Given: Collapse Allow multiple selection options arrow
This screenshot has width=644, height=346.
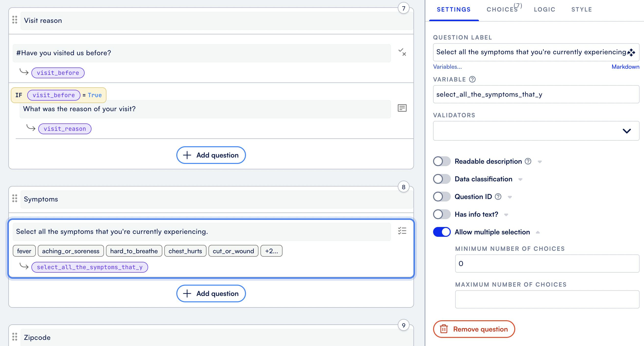Looking at the screenshot, I should [538, 232].
